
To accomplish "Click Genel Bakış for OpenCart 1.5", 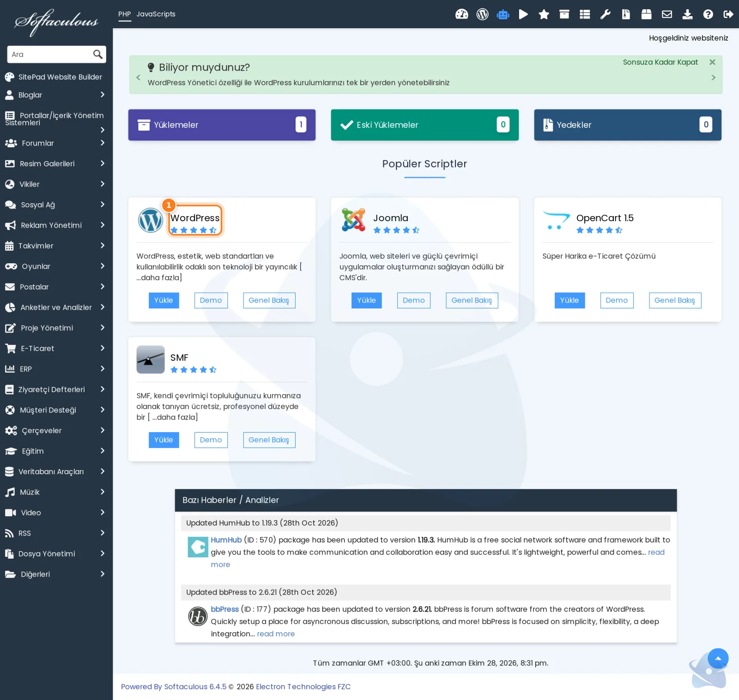I will (x=675, y=301).
